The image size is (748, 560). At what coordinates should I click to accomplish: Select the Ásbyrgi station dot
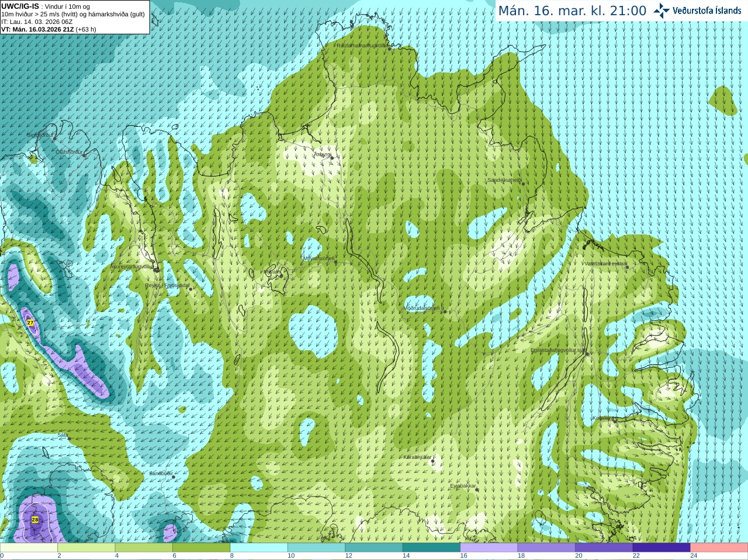click(332, 158)
